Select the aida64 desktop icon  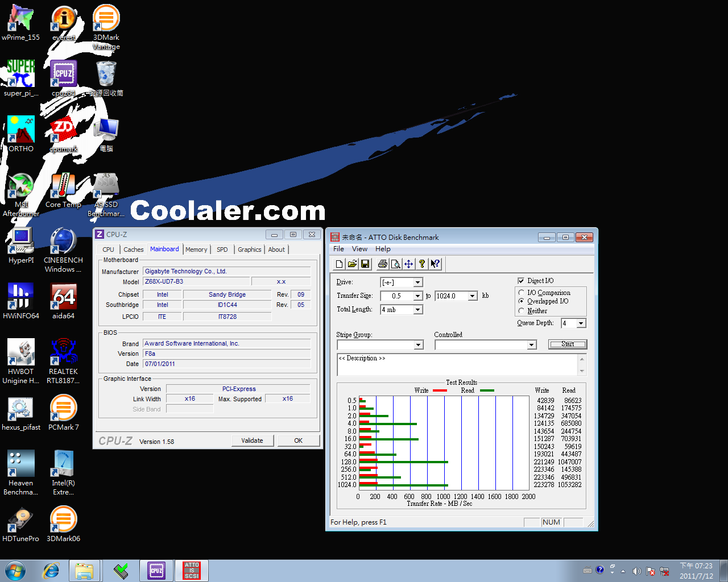point(64,301)
